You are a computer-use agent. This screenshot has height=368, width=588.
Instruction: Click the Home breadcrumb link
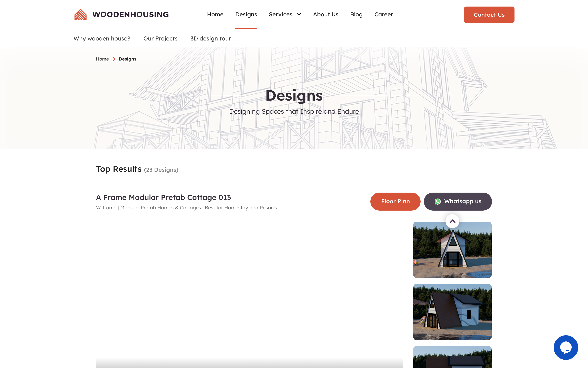tap(102, 59)
